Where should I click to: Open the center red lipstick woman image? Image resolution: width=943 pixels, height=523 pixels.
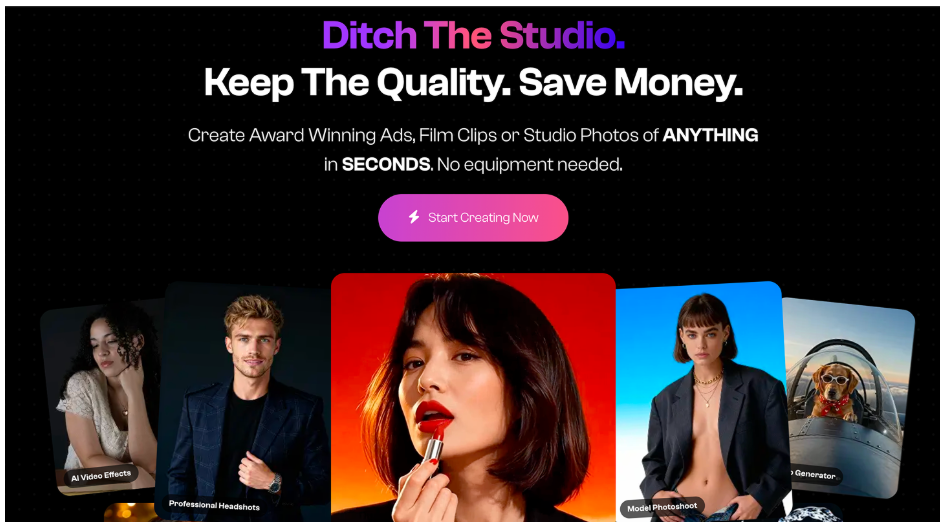coord(473,397)
